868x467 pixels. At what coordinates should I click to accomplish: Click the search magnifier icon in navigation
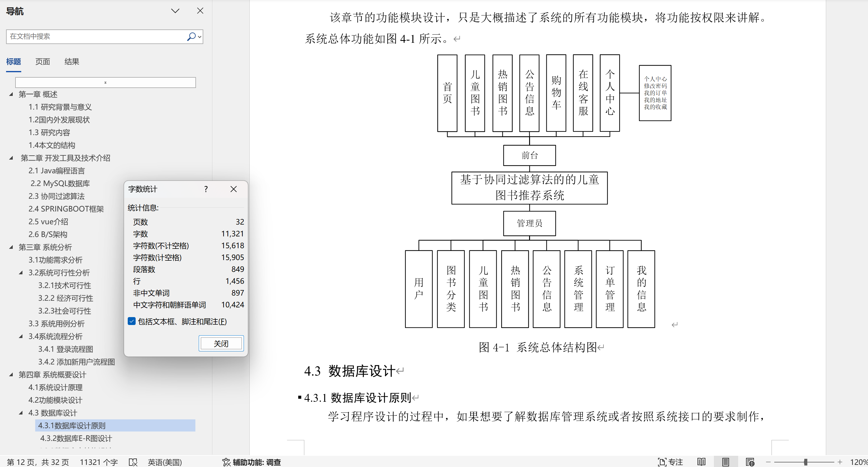pos(191,36)
